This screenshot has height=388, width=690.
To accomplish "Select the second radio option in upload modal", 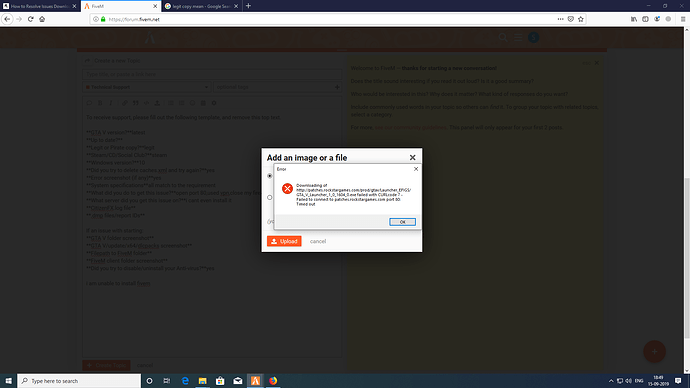I will pos(270,198).
